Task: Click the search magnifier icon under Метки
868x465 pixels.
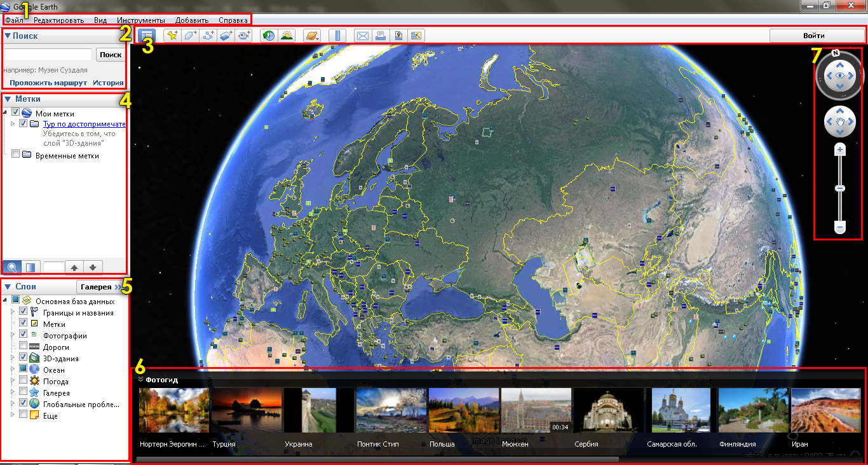Action: point(11,267)
